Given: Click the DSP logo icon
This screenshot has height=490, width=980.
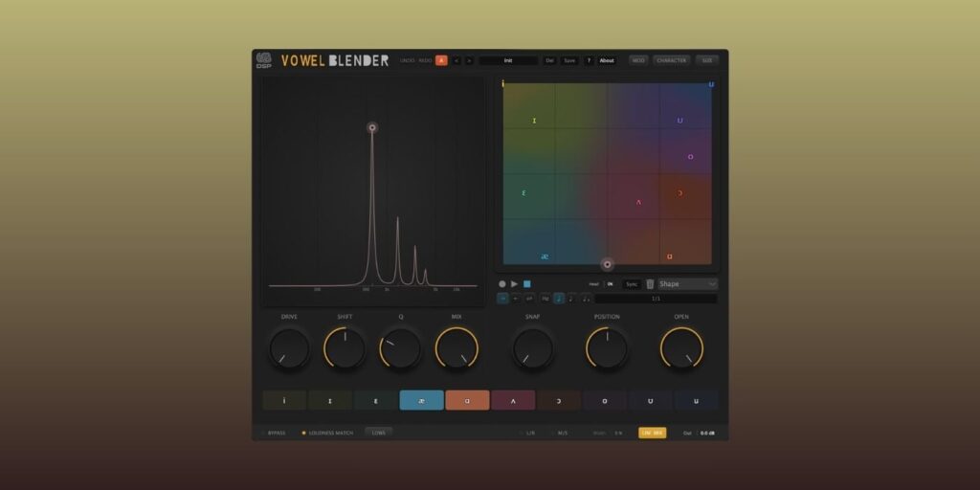Looking at the screenshot, I should (264, 60).
